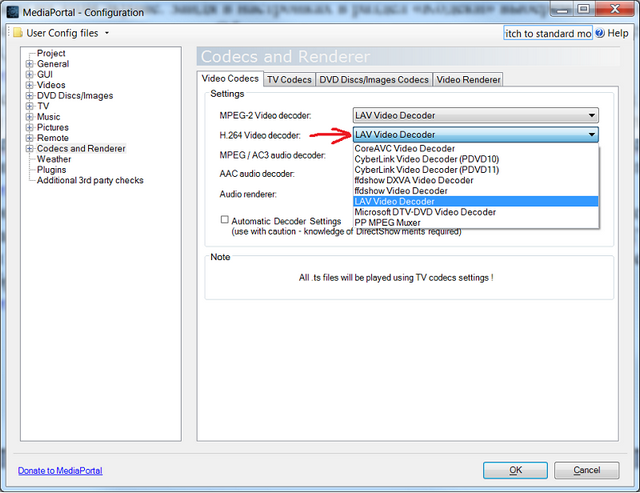
Task: Open the Donate to MediaPortal link
Action: tap(60, 471)
